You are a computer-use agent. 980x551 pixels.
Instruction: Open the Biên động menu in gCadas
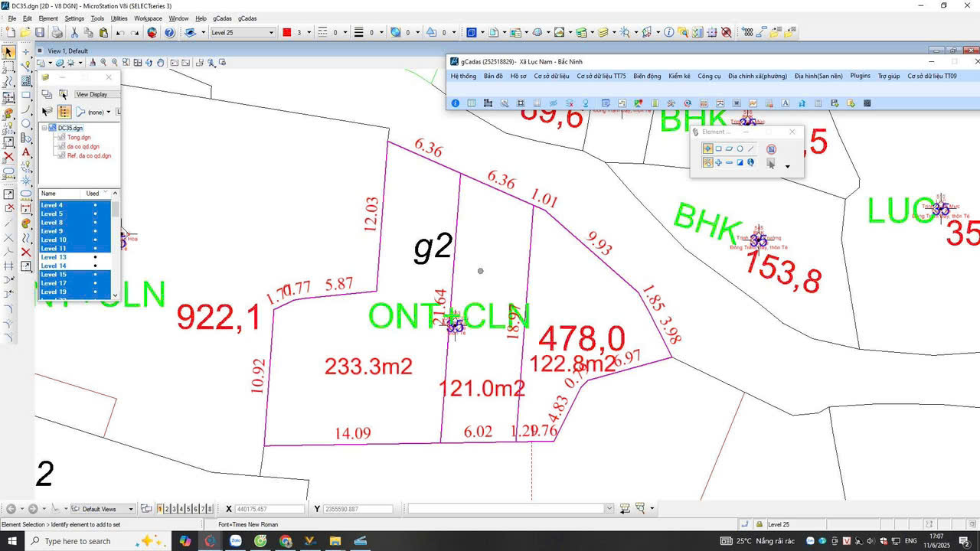tap(646, 76)
